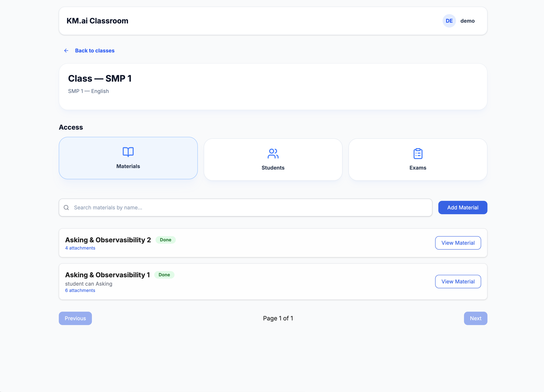544x392 pixels.
Task: Click the Next page button
Action: coord(475,318)
